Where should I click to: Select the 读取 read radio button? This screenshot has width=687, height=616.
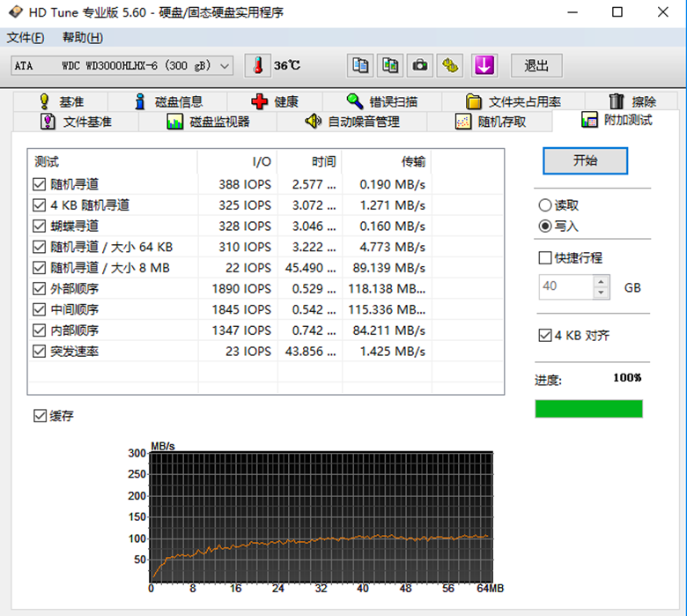click(x=545, y=205)
